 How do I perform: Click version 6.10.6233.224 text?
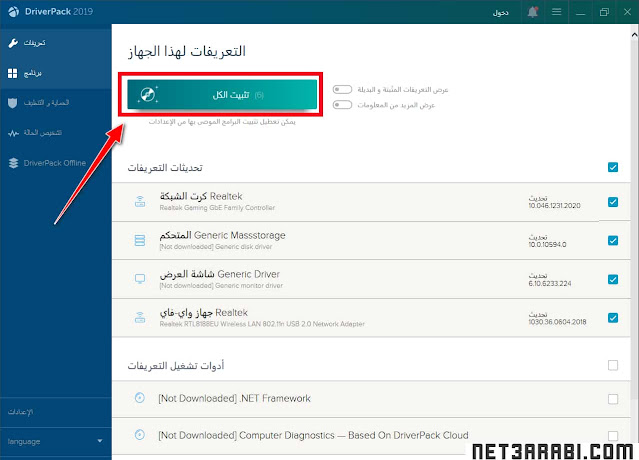click(550, 284)
